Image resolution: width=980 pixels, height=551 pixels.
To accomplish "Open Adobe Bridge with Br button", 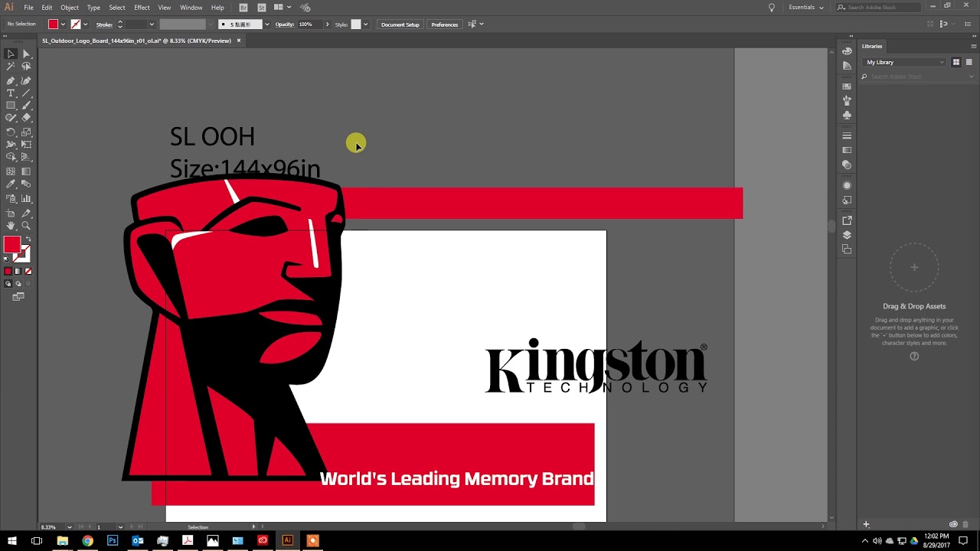I will tap(243, 8).
